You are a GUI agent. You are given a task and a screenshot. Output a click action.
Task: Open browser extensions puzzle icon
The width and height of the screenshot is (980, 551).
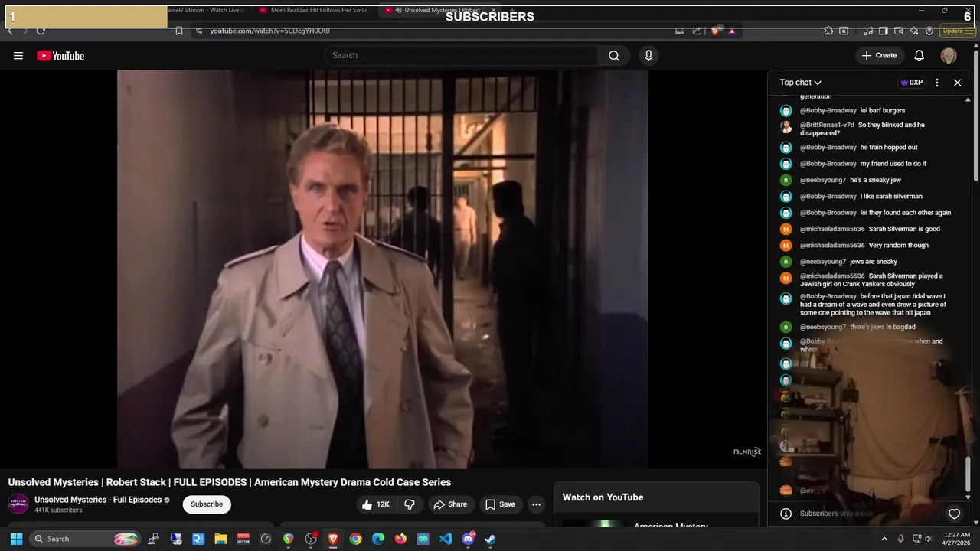(x=828, y=31)
